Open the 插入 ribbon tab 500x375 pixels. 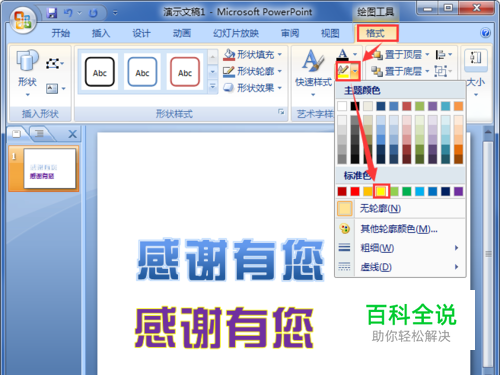coord(101,33)
